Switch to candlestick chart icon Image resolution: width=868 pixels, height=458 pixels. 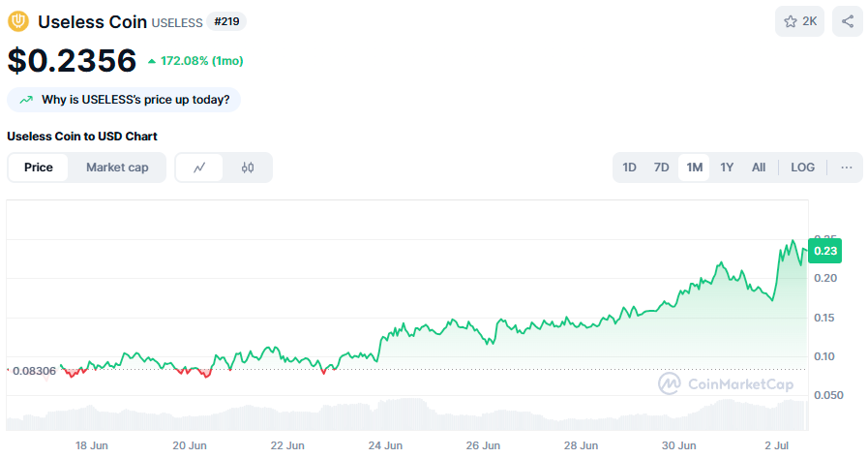pos(248,168)
